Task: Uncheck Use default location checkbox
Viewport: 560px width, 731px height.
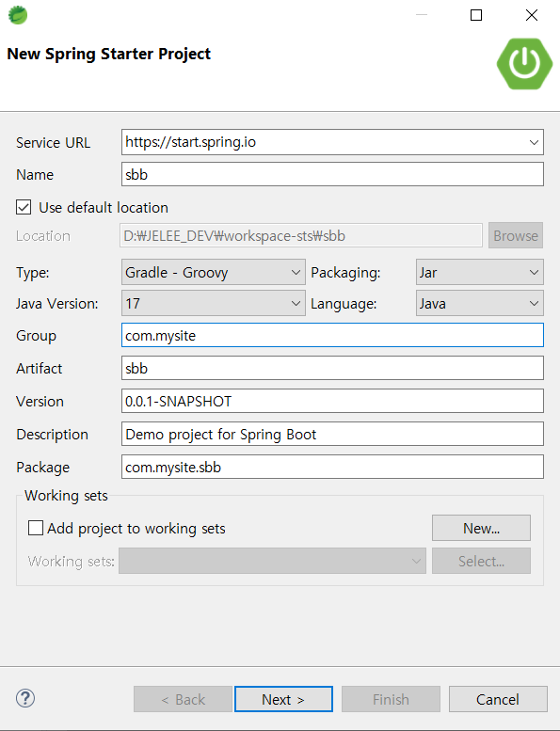Action: 24,207
